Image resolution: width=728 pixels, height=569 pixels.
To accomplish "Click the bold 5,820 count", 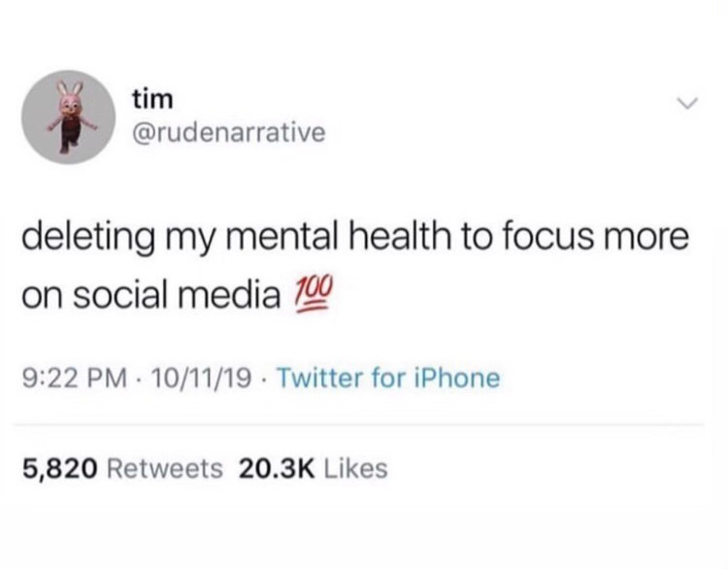I will point(60,469).
